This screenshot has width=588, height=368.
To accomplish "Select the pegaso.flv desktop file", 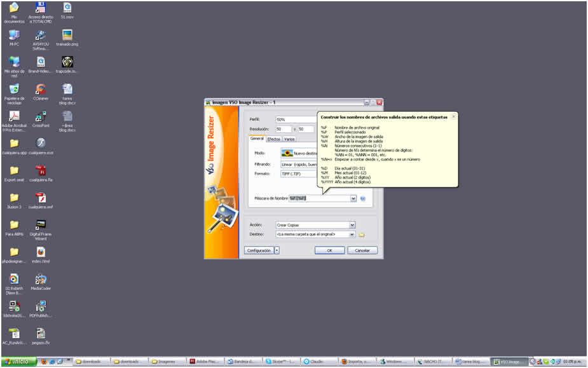I will pyautogui.click(x=41, y=336).
